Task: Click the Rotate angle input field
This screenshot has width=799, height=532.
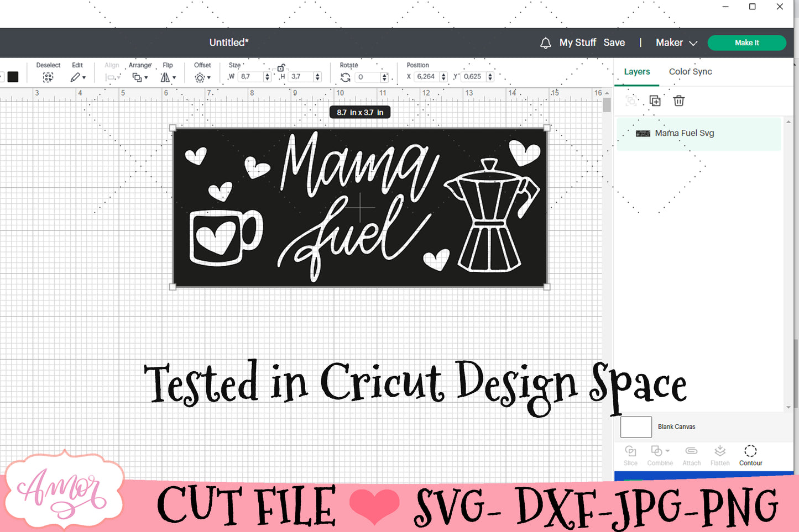Action: click(368, 77)
